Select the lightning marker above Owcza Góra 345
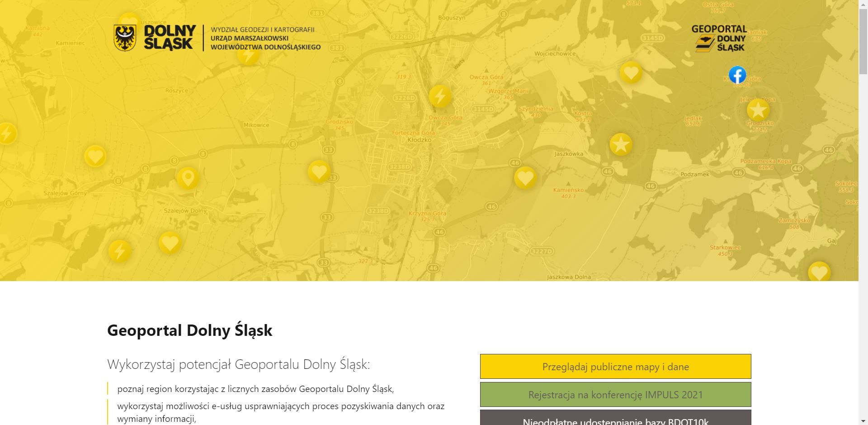 pyautogui.click(x=440, y=96)
